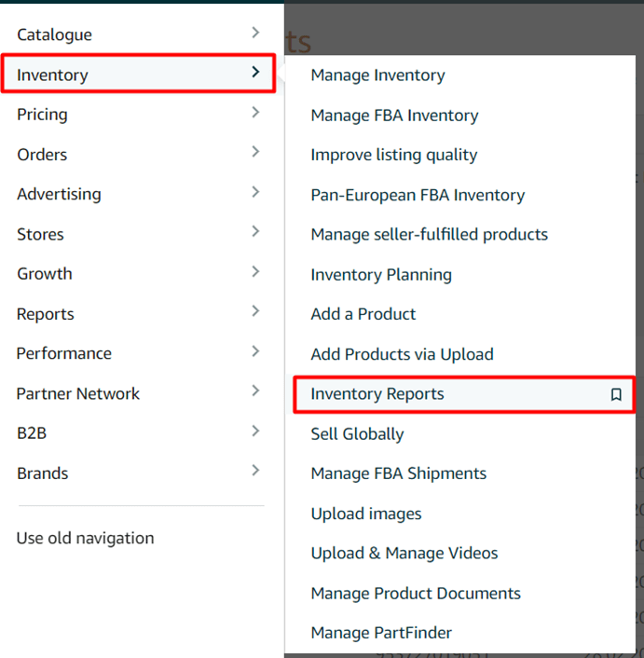
Task: Open the Advertising menu
Action: tap(59, 194)
